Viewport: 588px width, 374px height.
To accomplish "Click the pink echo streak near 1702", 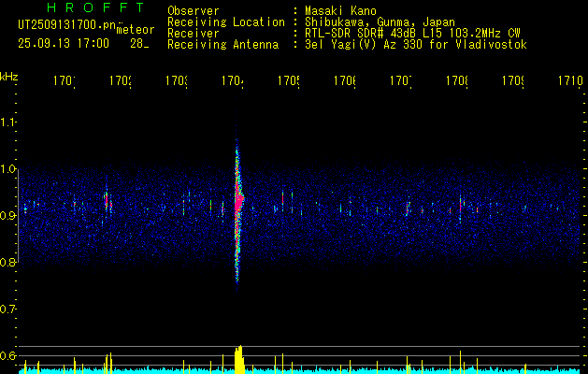I will 107,200.
